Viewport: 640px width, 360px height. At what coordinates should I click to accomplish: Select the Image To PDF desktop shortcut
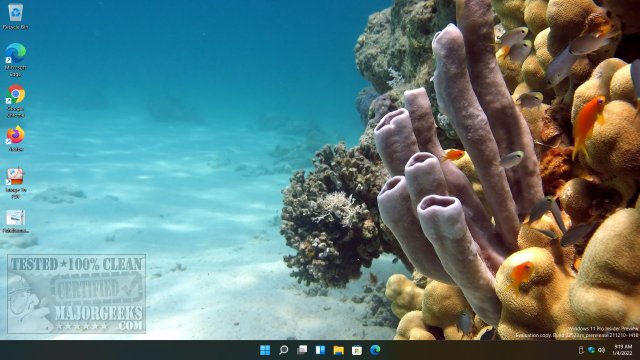pos(16,183)
